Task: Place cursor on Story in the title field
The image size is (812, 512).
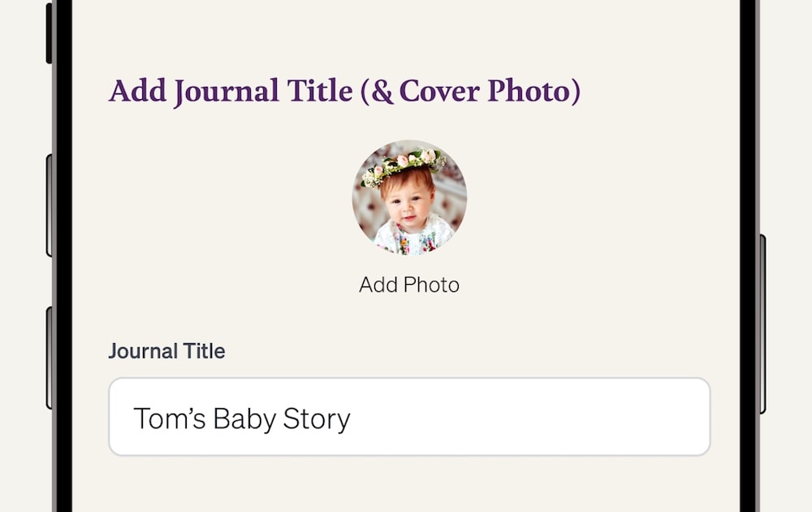Action: [x=317, y=419]
